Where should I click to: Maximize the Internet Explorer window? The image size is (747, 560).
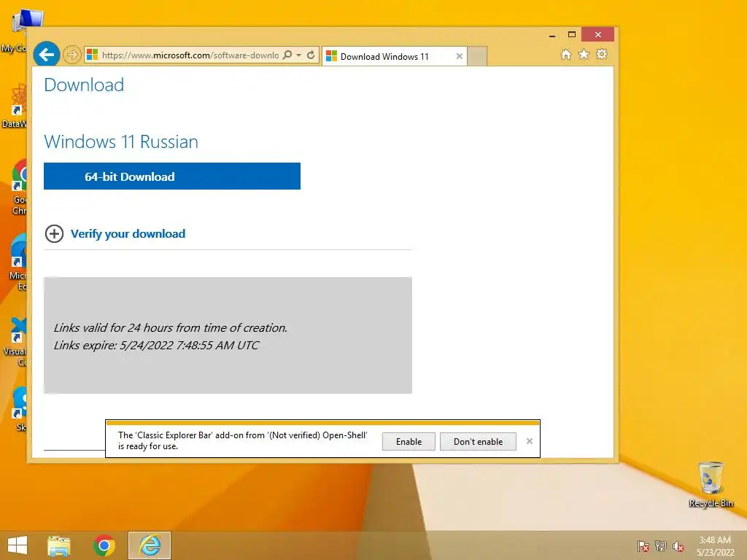572,35
